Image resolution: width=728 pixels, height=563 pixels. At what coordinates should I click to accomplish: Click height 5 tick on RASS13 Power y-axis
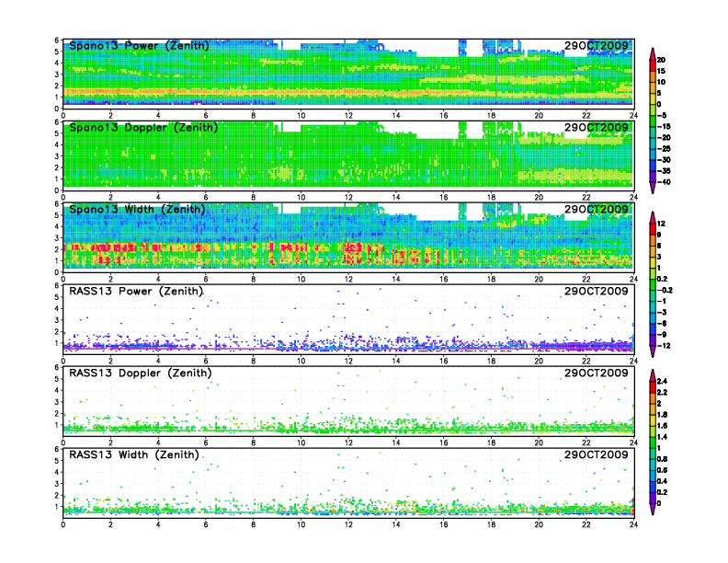click(x=57, y=297)
